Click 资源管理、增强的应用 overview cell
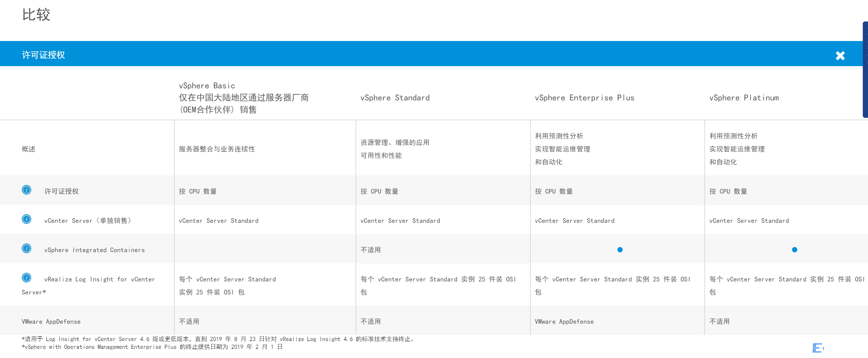Screen dimensions: 868x358 click(395, 149)
